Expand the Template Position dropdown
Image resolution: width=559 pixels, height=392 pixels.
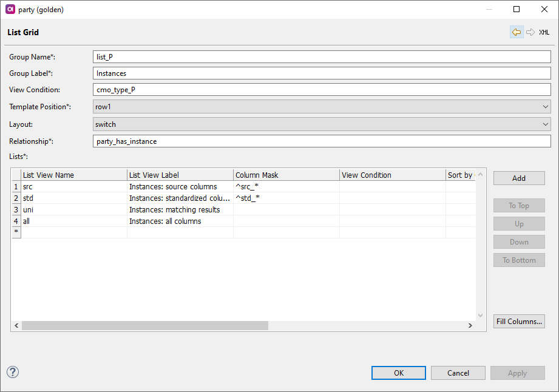(322, 107)
